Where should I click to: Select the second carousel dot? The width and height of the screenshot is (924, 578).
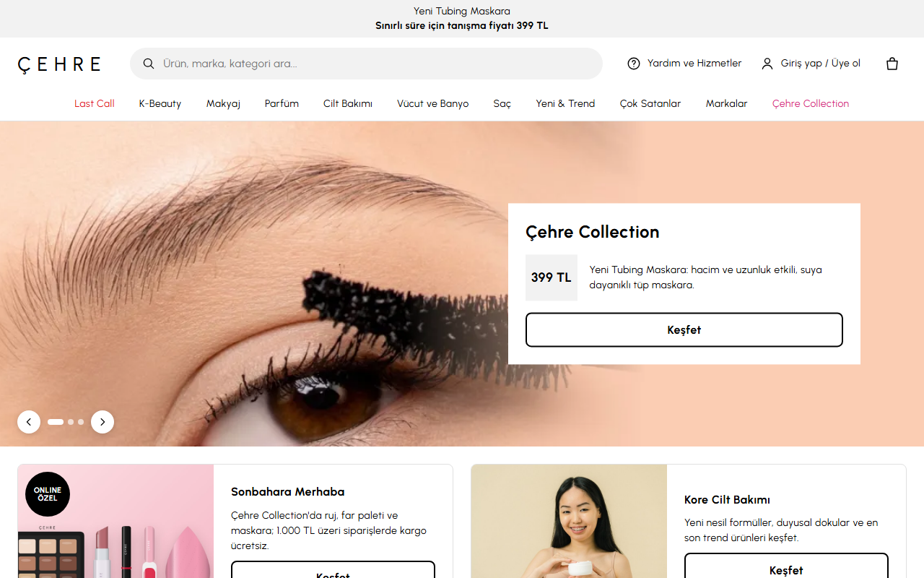pyautogui.click(x=71, y=422)
